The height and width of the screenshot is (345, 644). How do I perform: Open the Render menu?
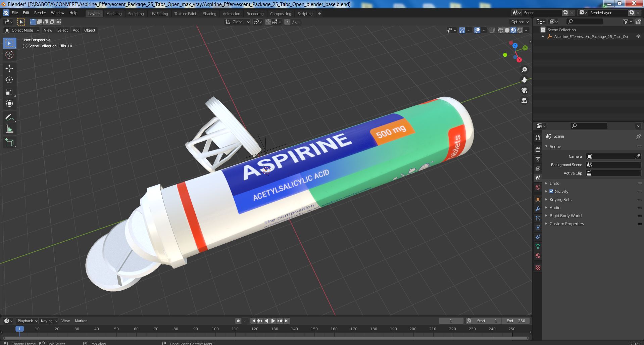40,13
